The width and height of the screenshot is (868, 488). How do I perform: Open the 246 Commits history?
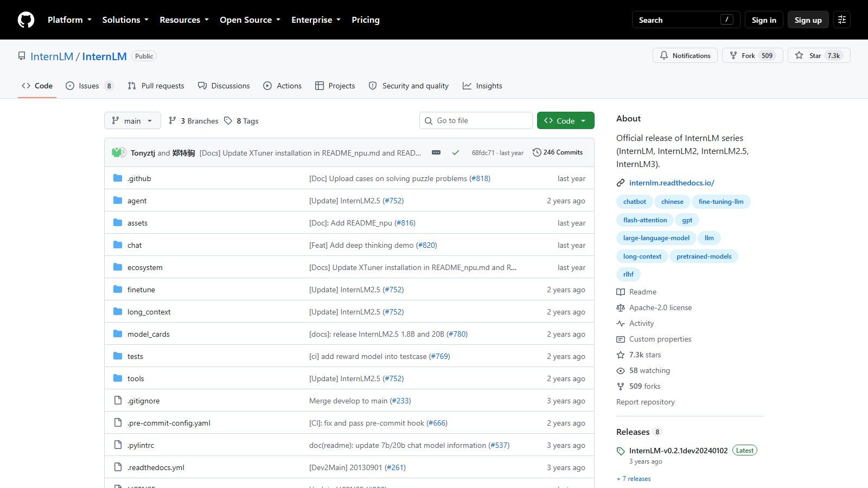(558, 152)
